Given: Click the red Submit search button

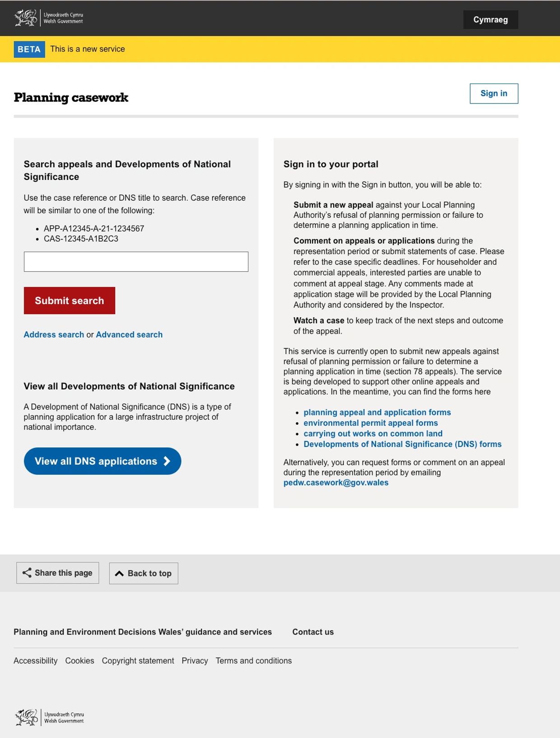Looking at the screenshot, I should pyautogui.click(x=70, y=301).
